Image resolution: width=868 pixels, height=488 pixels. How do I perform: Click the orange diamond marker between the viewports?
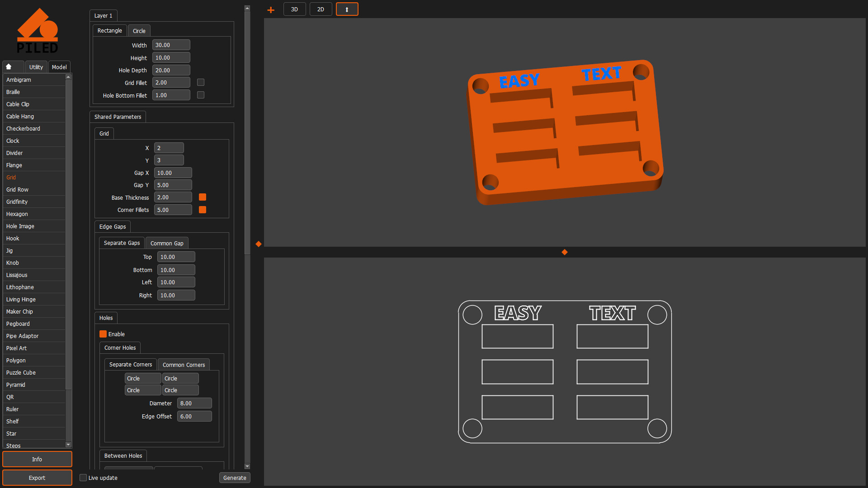564,252
